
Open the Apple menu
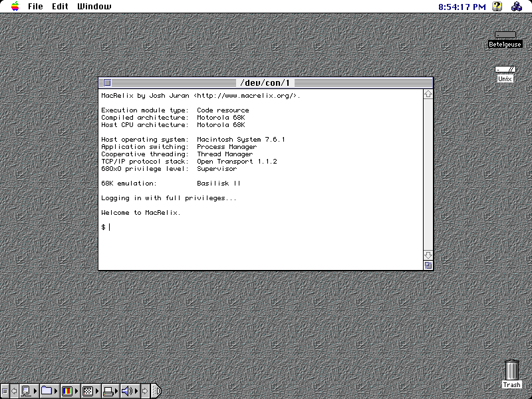[15, 7]
